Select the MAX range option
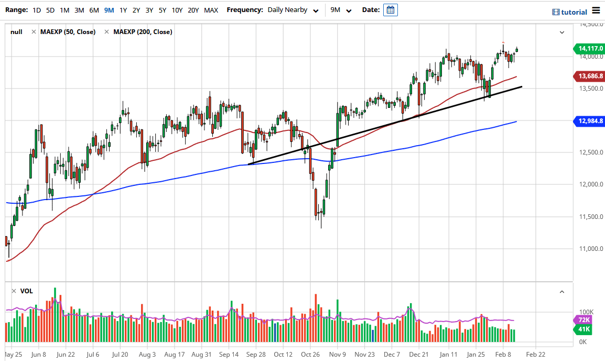Screen dimensions: 605x364 (x=211, y=9)
